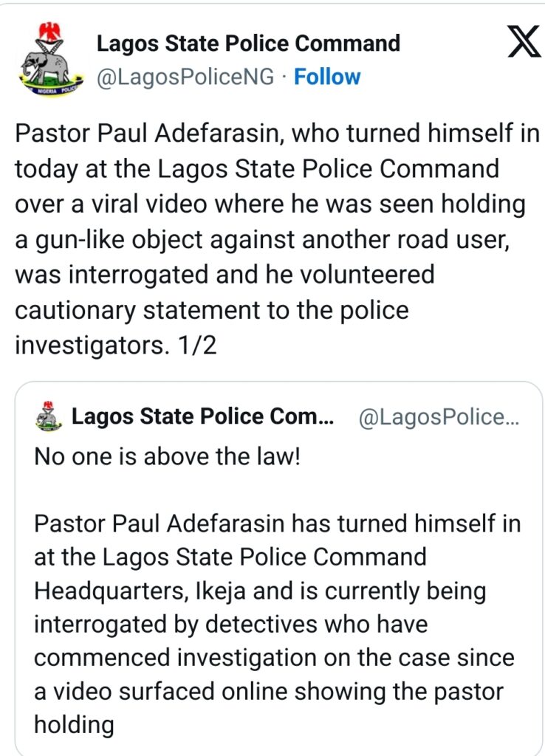
Task: Select the 'interrogated by detectives who have' line
Action: (x=230, y=625)
